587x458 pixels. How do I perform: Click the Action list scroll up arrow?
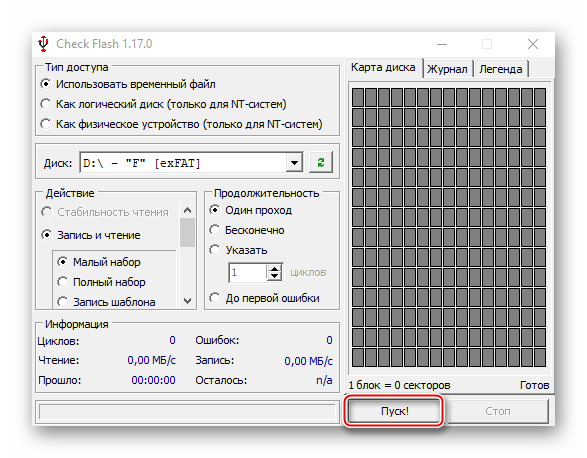(x=188, y=210)
